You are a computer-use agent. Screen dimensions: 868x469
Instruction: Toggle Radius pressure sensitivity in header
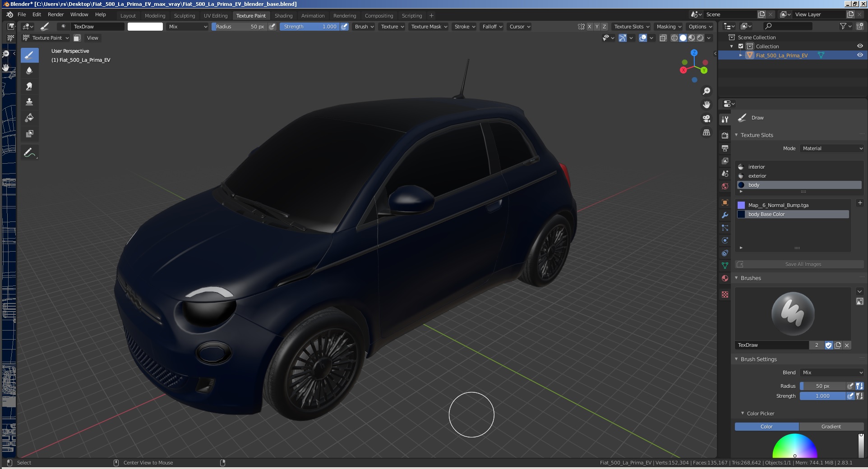272,27
